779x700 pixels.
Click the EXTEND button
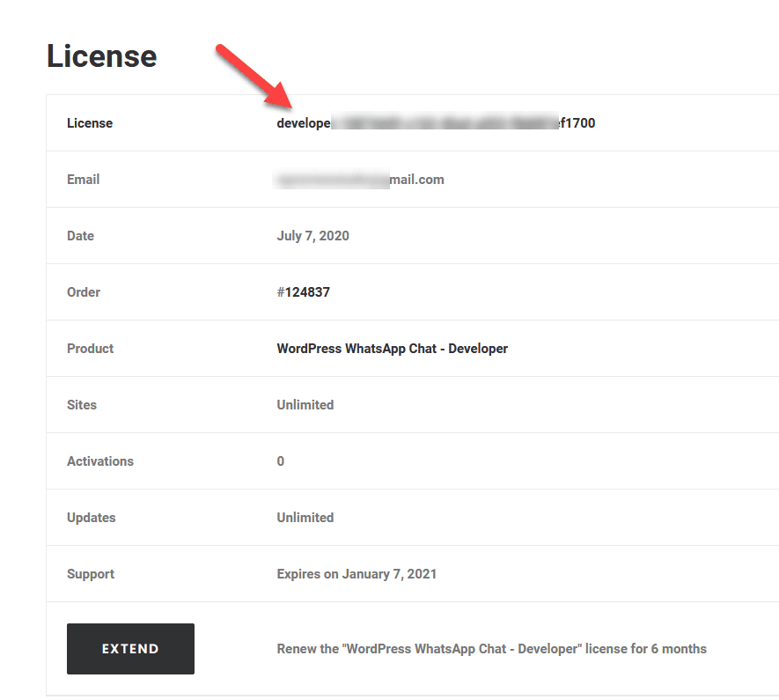click(x=130, y=648)
